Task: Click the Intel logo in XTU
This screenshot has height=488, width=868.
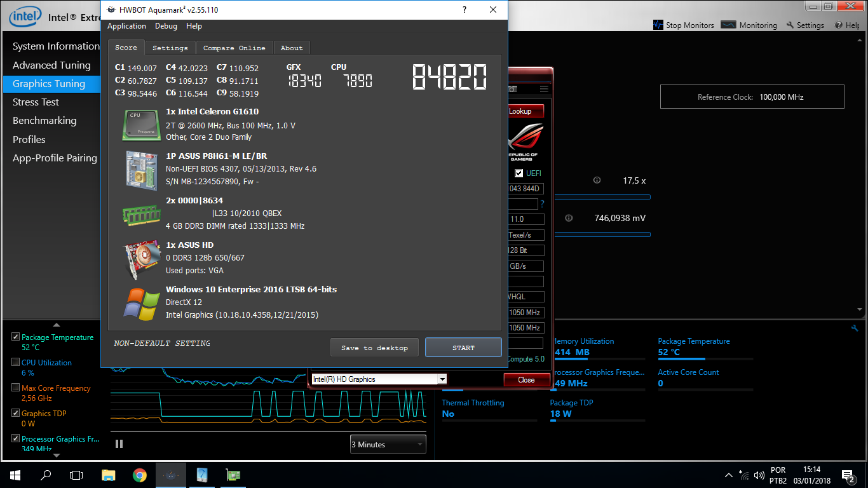Action: point(26,16)
